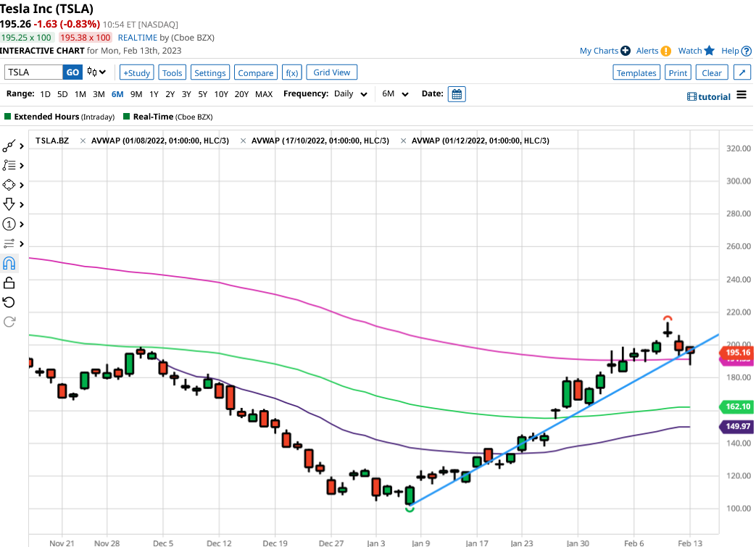Open the hamburger menu beside tutorial

742,95
